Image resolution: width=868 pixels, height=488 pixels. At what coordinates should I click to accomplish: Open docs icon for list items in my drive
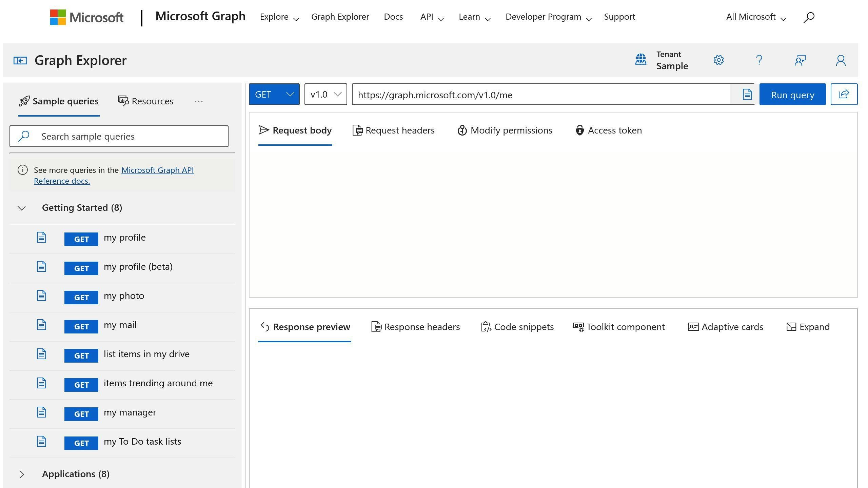click(41, 354)
